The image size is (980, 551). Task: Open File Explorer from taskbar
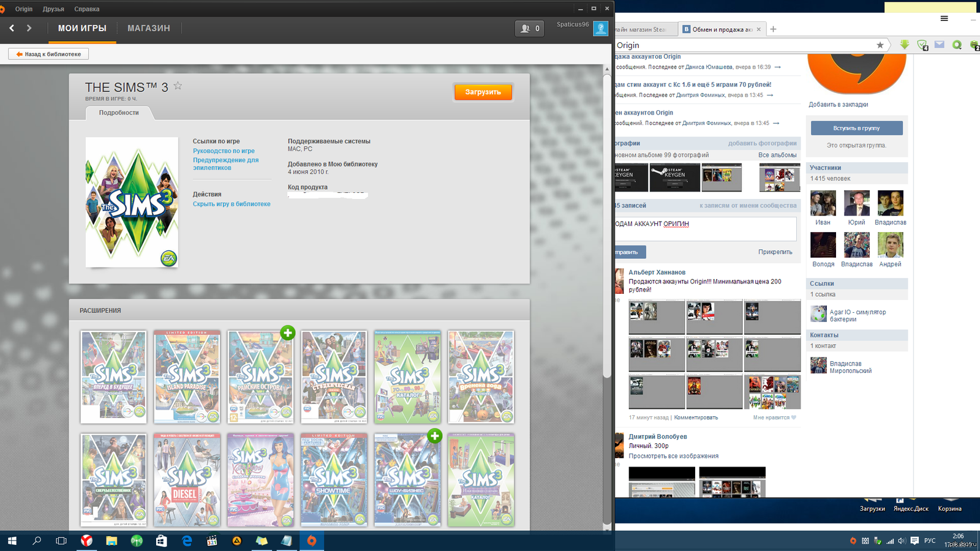click(111, 541)
